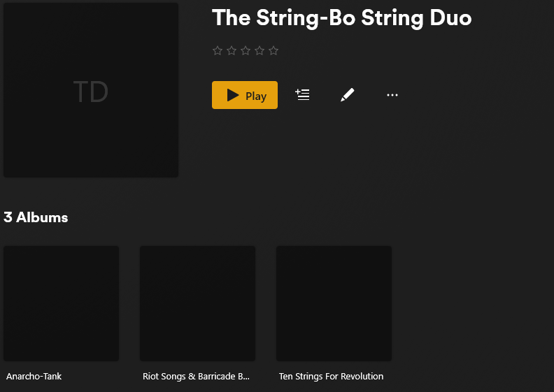554x392 pixels.
Task: Click the pencil edit icon
Action: coord(347,95)
